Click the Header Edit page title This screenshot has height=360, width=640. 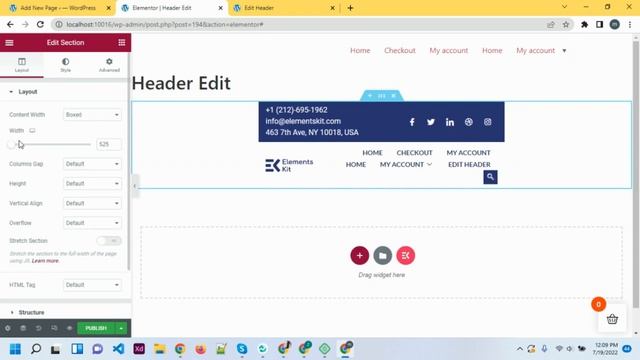point(181,83)
